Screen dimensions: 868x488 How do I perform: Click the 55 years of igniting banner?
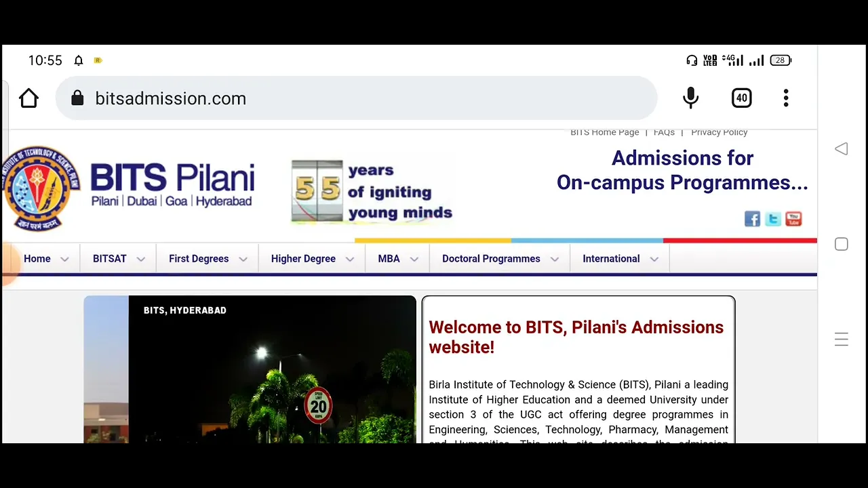tap(372, 191)
